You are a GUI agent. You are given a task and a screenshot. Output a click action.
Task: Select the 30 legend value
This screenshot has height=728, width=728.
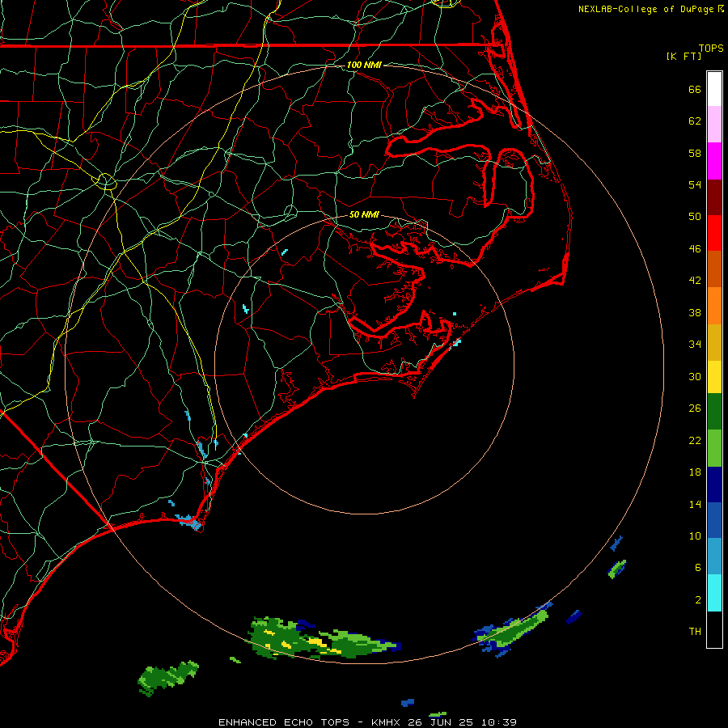(695, 376)
